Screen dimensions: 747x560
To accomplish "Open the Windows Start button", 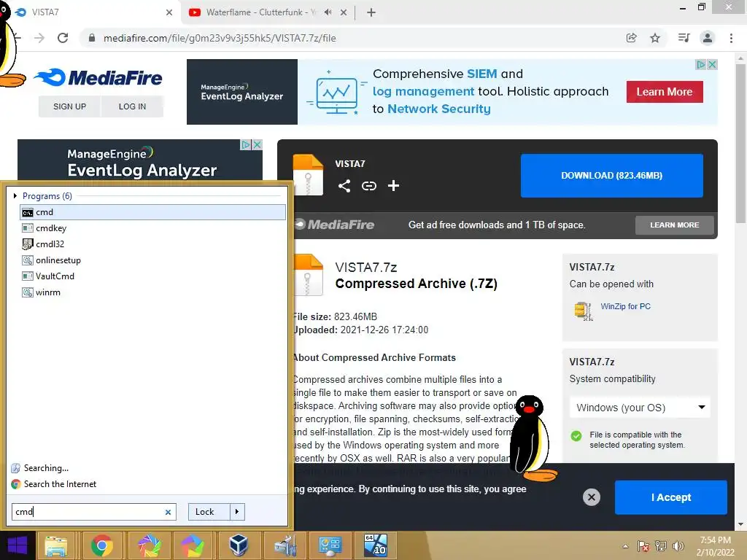I will pyautogui.click(x=18, y=545).
